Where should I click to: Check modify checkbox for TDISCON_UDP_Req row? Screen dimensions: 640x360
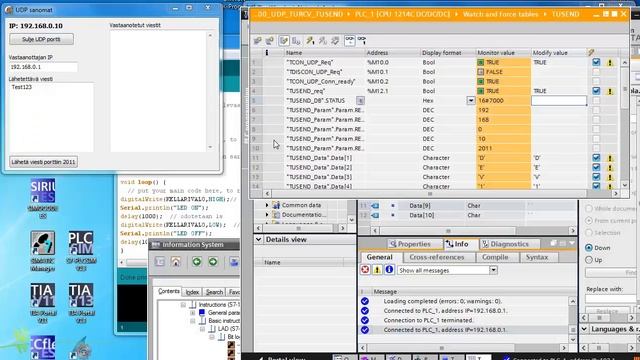point(596,72)
